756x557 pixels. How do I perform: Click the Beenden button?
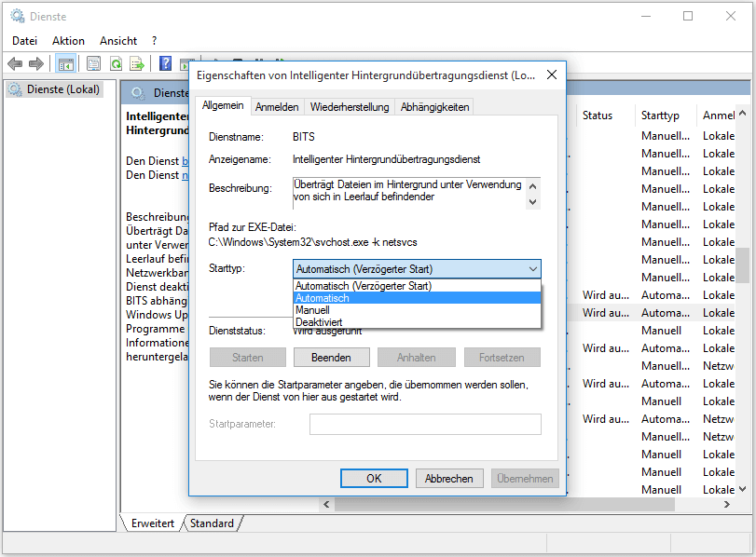point(331,358)
